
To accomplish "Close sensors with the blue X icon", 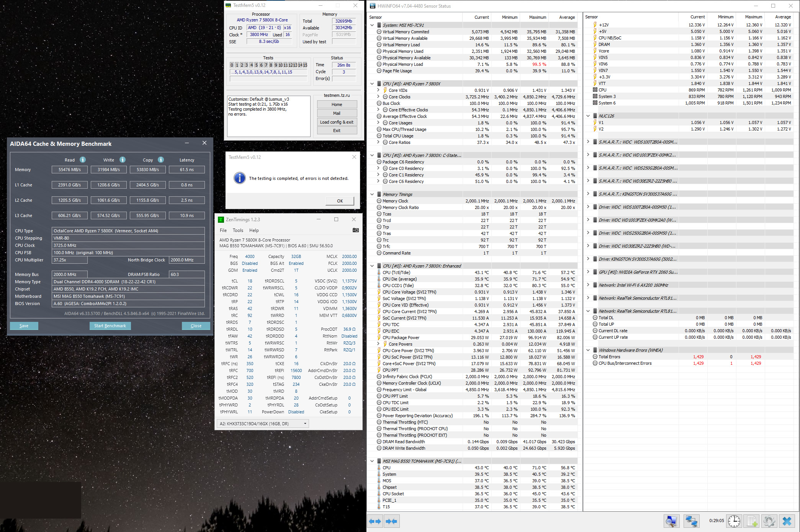I will click(x=787, y=521).
